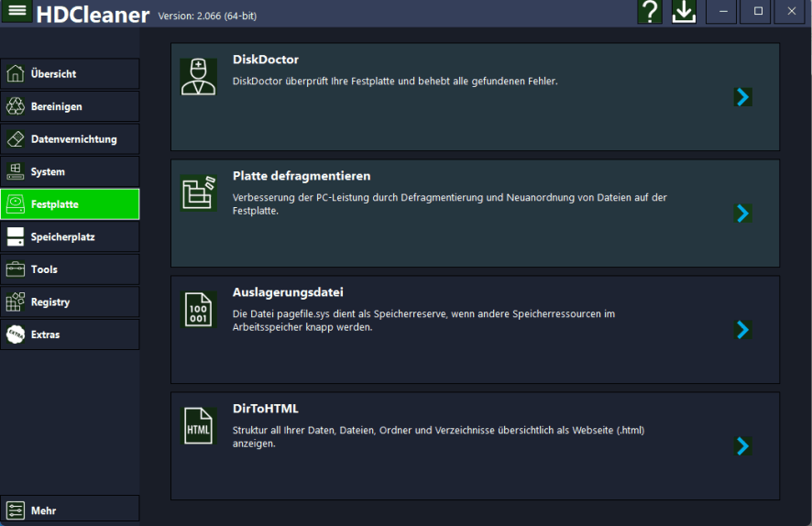This screenshot has width=812, height=526.
Task: Expand Auslagerungsdatei using the right arrow
Action: pyautogui.click(x=742, y=330)
